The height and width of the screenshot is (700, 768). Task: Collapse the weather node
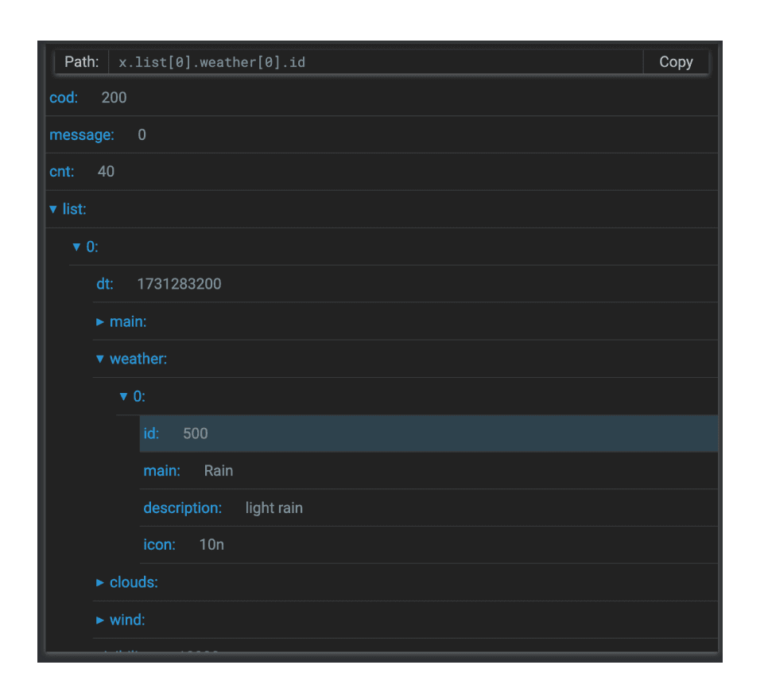tap(100, 360)
